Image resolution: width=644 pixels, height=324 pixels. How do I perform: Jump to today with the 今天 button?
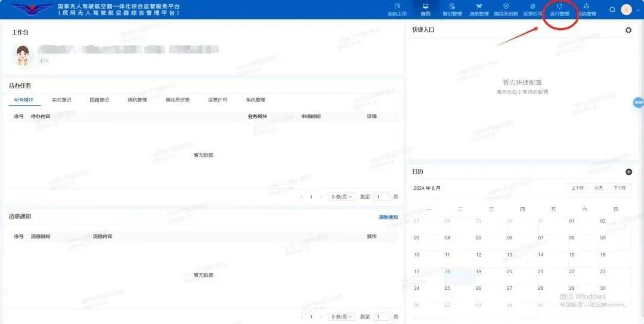tap(599, 188)
